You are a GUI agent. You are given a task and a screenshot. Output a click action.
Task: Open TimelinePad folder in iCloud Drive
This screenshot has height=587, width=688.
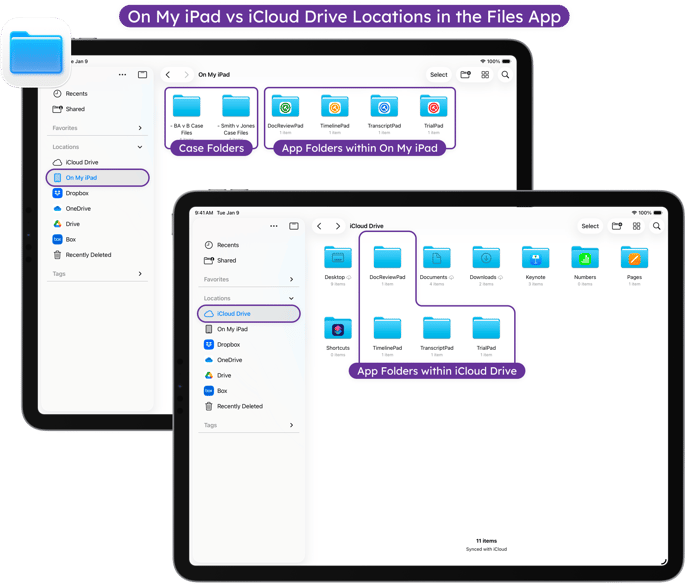(387, 336)
